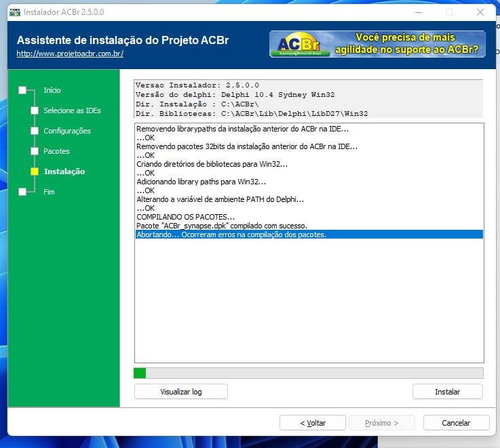This screenshot has width=500, height=448.
Task: Cancel the installation with Cancelar
Action: point(456,423)
